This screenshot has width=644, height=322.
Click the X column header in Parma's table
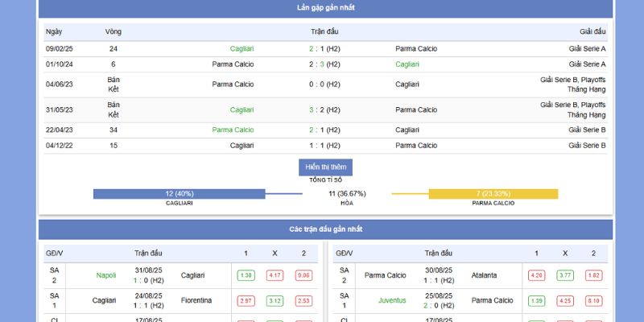click(x=565, y=254)
